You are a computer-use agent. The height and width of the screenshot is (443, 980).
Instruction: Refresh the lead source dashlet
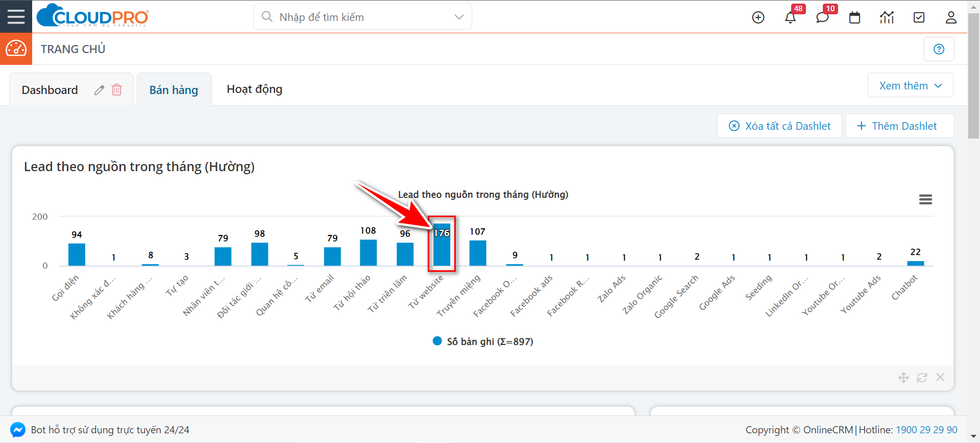tap(922, 378)
